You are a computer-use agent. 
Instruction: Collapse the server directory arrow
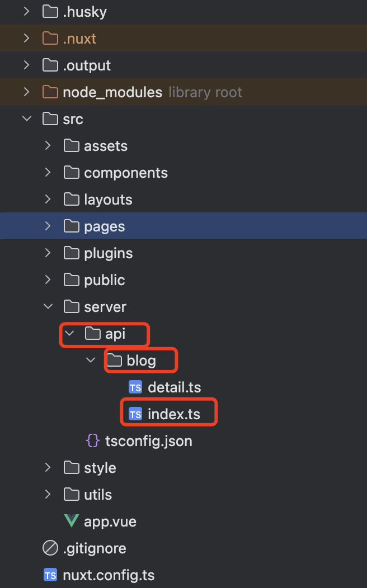pyautogui.click(x=48, y=307)
